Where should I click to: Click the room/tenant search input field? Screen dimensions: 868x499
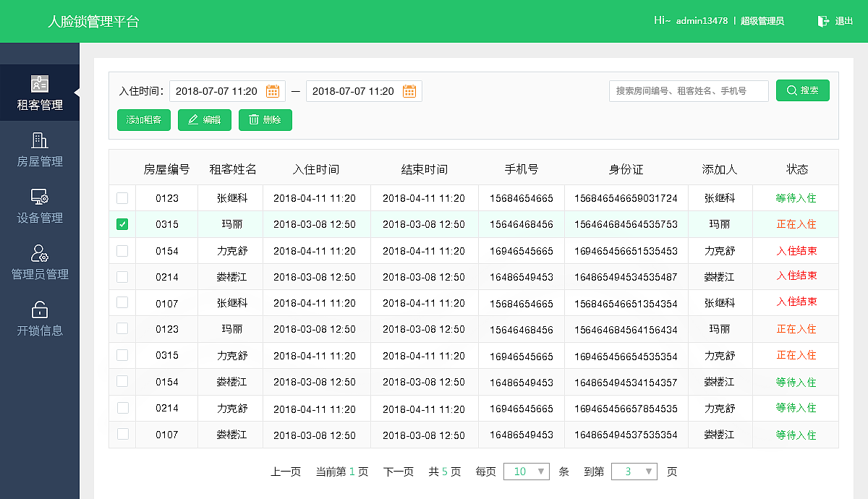[x=689, y=90]
